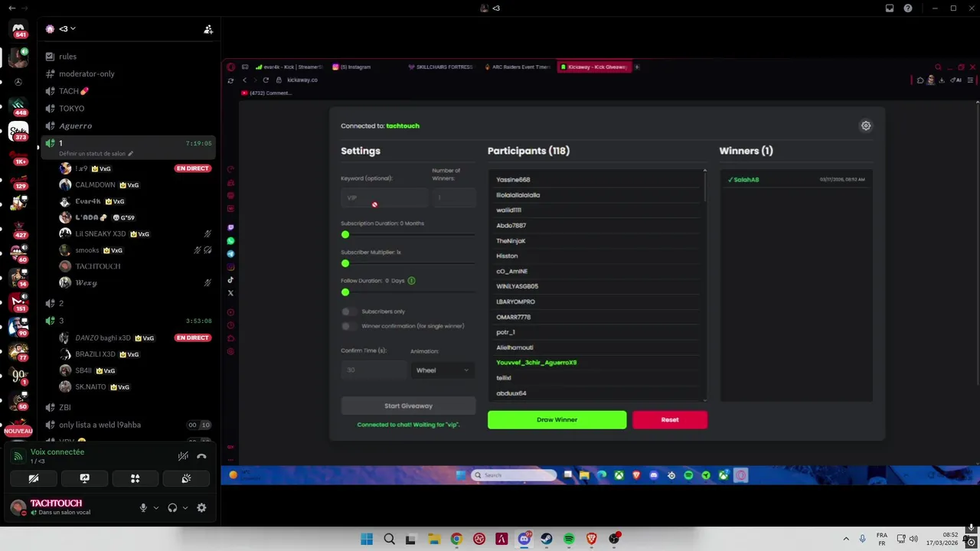Open the Kickaway settings gear icon
The width and height of the screenshot is (980, 551).
(866, 126)
